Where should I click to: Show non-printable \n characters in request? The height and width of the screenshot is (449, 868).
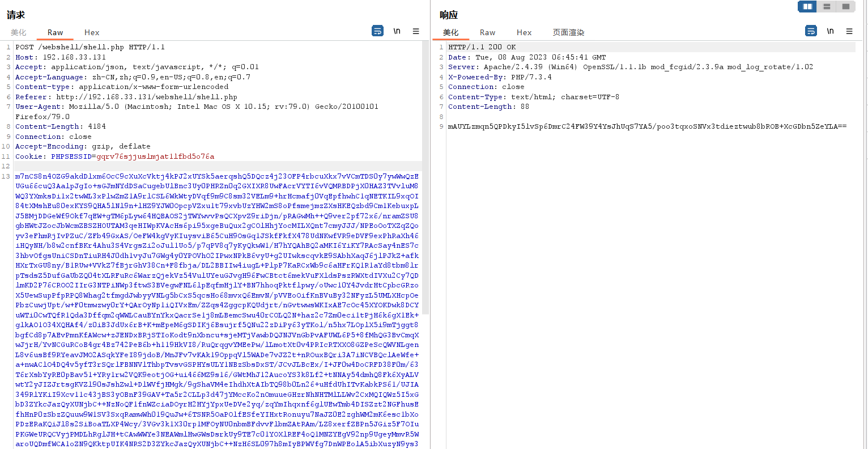pos(397,31)
